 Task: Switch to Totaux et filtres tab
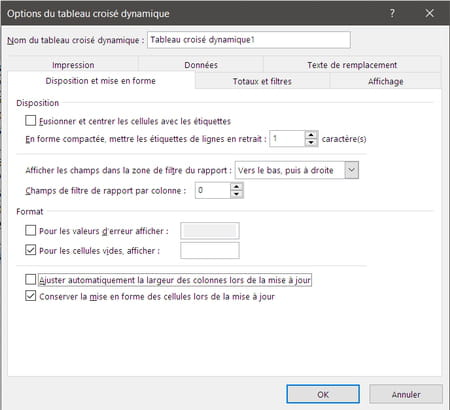(262, 81)
